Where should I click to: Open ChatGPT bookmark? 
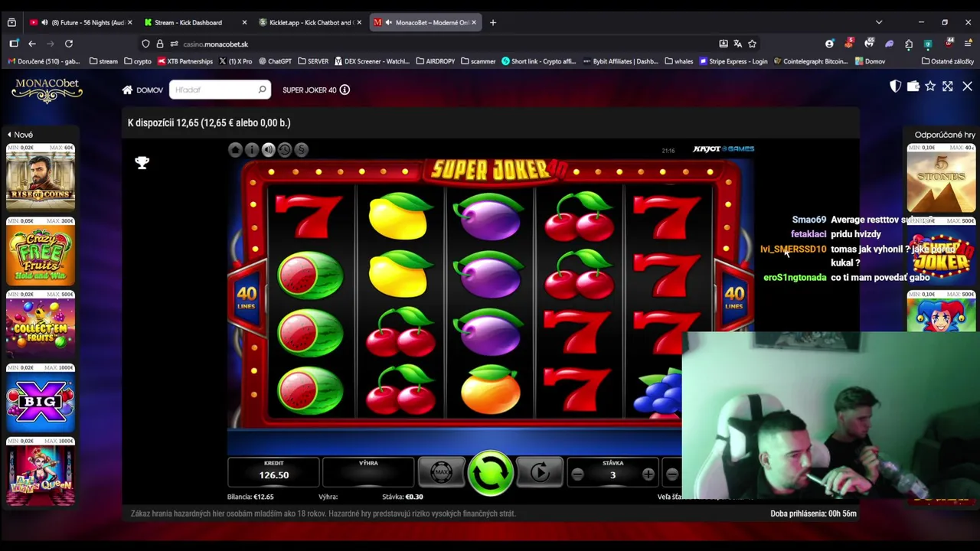coord(275,61)
